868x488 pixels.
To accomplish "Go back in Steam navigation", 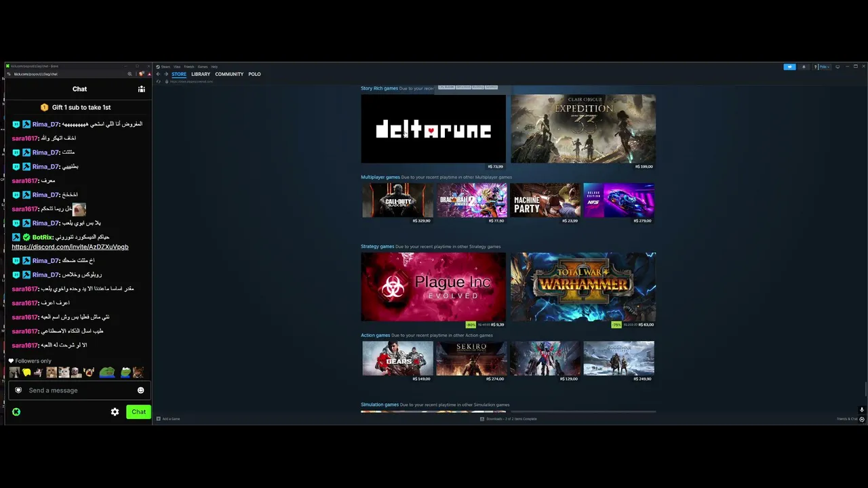I will (x=158, y=74).
